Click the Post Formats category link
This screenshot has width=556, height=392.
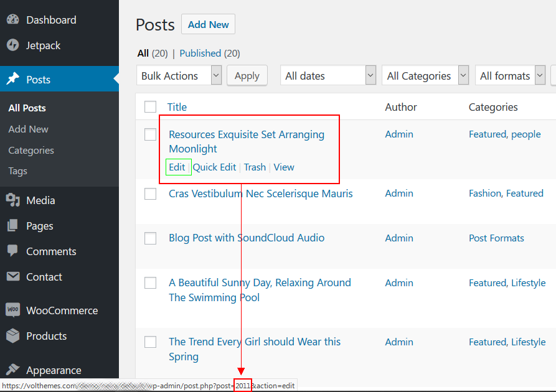496,238
